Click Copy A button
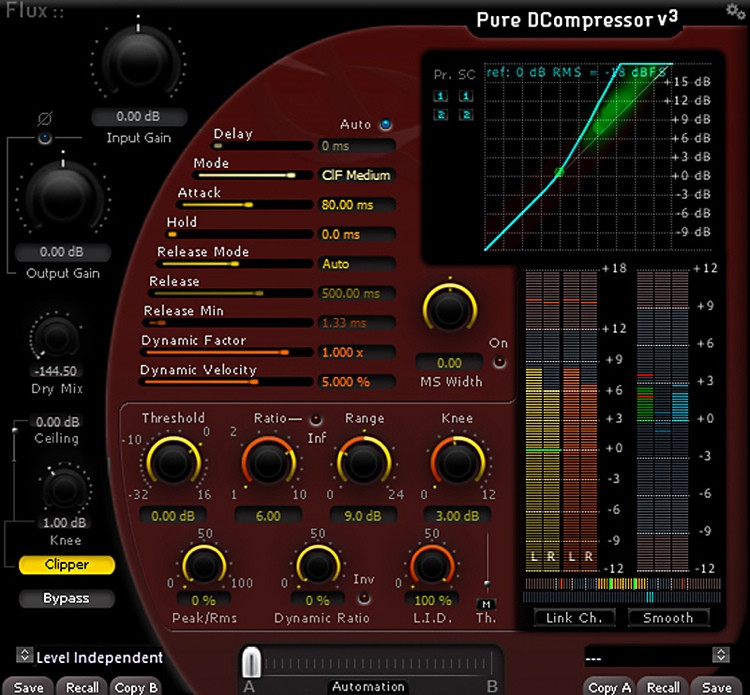The image size is (750, 695). pyautogui.click(x=609, y=687)
